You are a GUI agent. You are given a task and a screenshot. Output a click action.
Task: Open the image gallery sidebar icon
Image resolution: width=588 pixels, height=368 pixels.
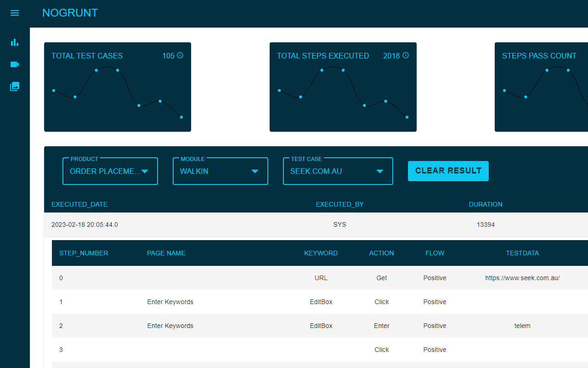pos(15,86)
